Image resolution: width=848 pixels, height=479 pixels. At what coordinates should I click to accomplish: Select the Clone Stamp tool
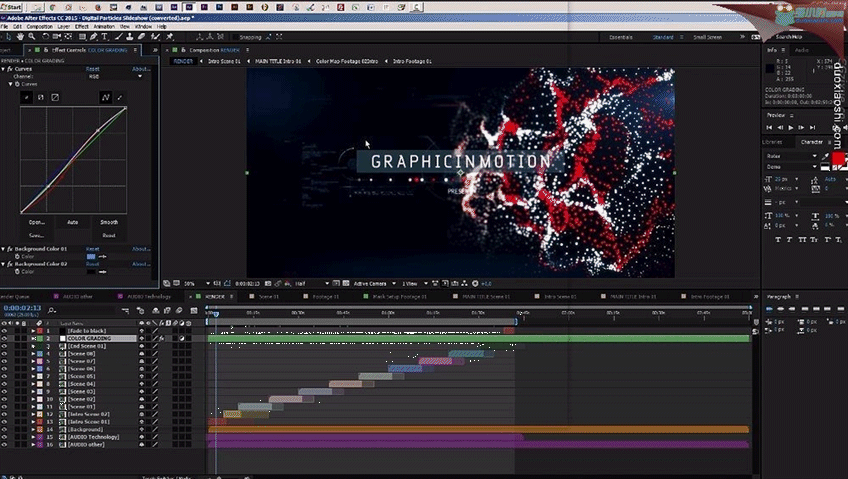pos(130,37)
